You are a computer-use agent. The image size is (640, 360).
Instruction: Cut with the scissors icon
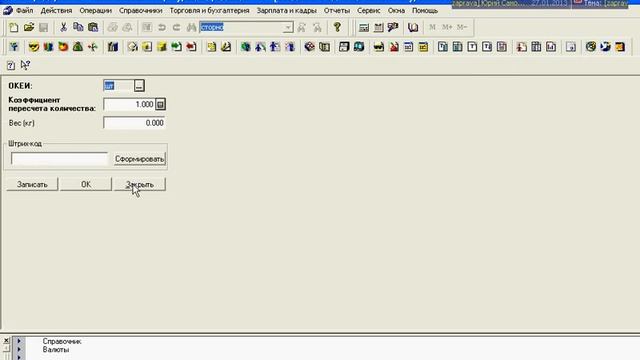63,27
